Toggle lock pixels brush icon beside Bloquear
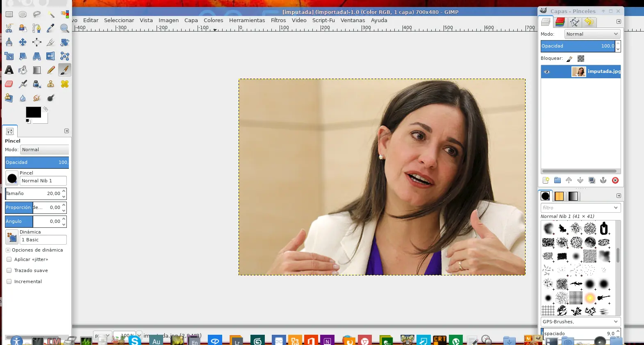Screen dimensions: 644x345 (x=569, y=59)
